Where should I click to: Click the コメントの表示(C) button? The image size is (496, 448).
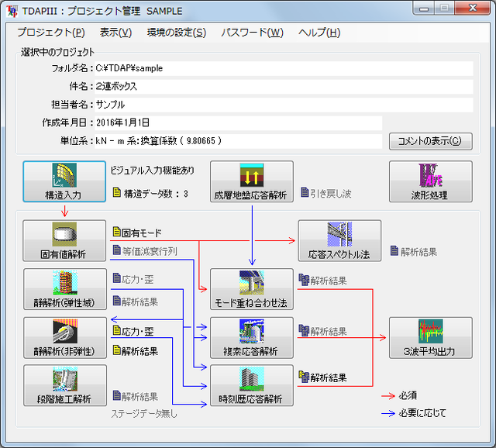tap(431, 141)
